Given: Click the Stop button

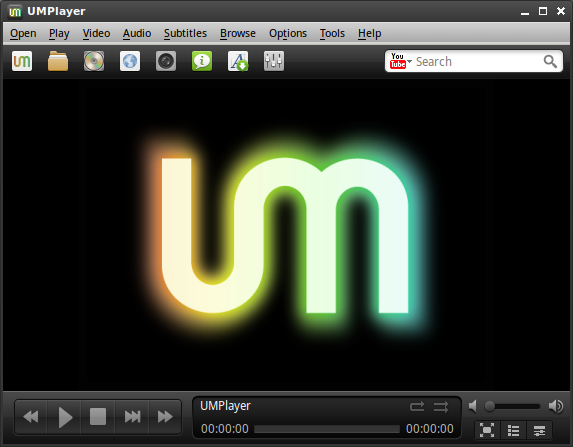Looking at the screenshot, I should click(98, 417).
